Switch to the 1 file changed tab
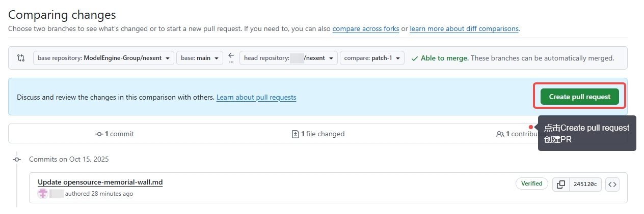The width and height of the screenshot is (644, 214). tap(318, 134)
